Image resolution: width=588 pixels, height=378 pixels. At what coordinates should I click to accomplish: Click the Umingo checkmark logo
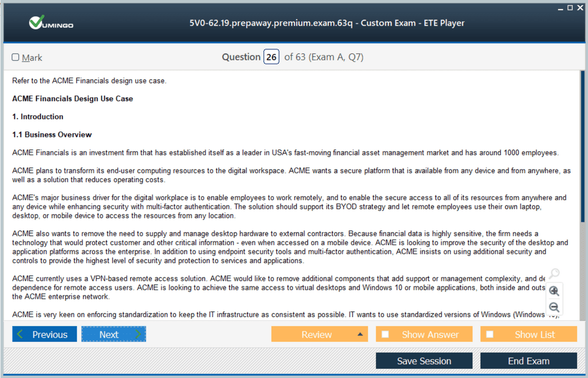(x=51, y=23)
